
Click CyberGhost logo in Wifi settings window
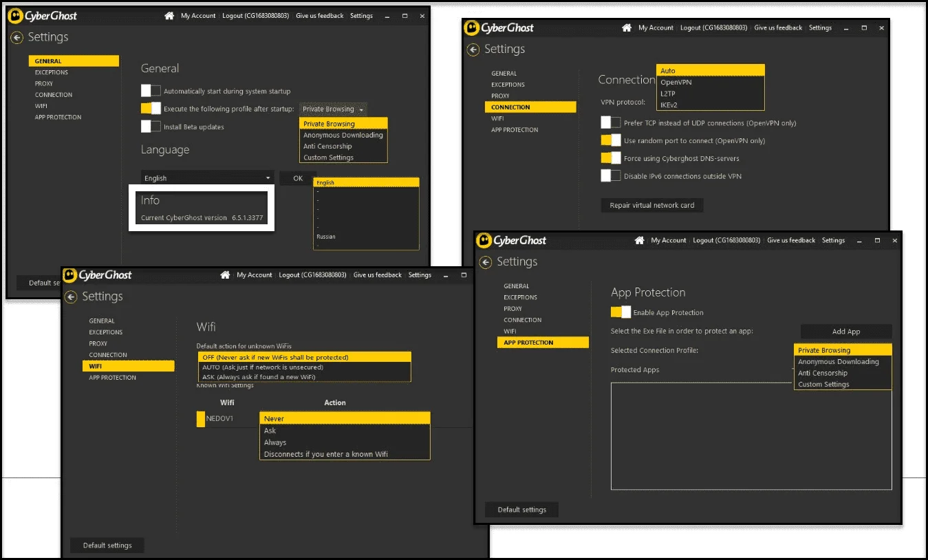pyautogui.click(x=98, y=275)
